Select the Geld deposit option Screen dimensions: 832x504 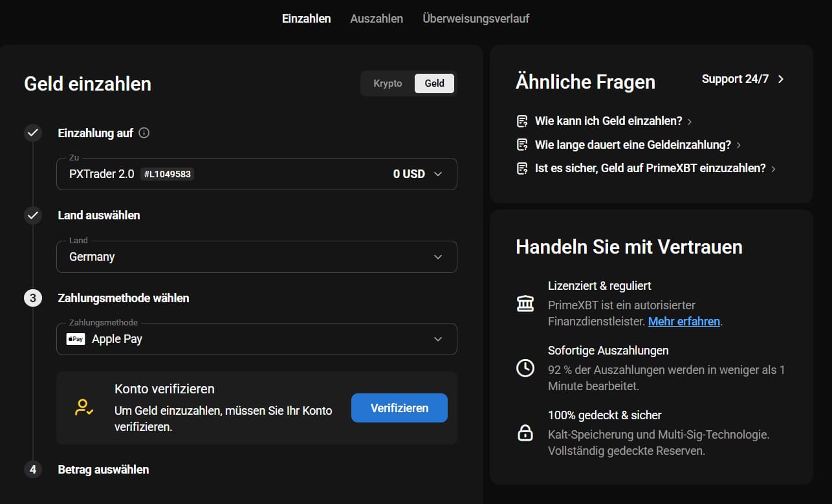click(x=434, y=83)
